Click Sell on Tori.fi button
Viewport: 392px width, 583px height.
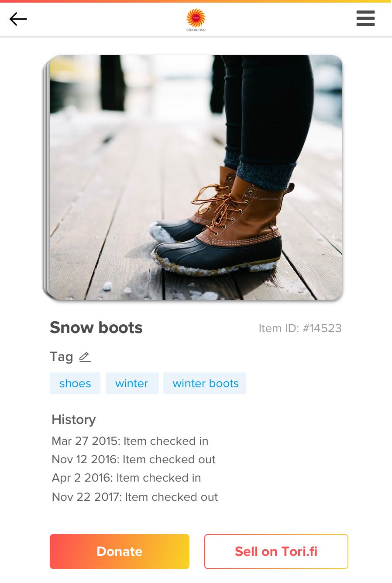(276, 552)
